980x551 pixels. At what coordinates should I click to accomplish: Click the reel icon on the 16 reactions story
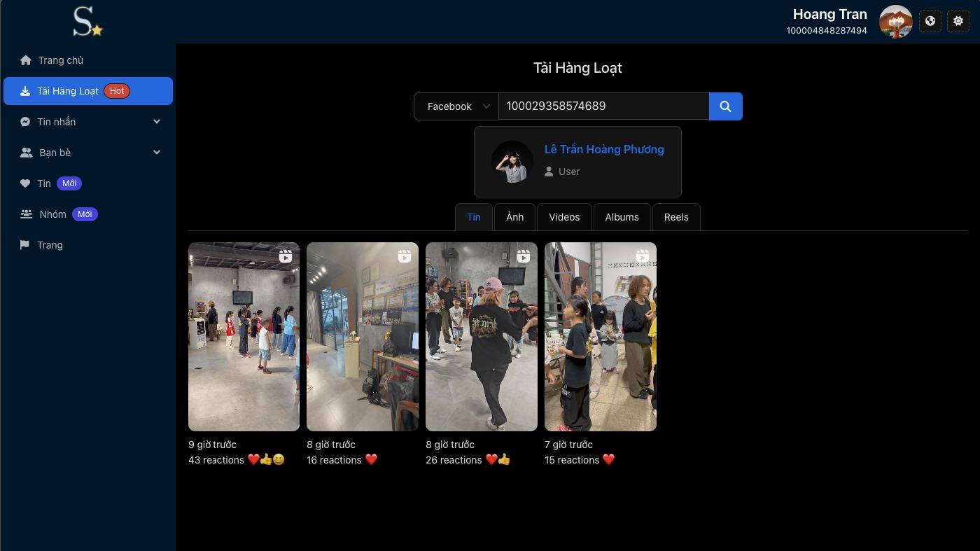click(x=405, y=257)
